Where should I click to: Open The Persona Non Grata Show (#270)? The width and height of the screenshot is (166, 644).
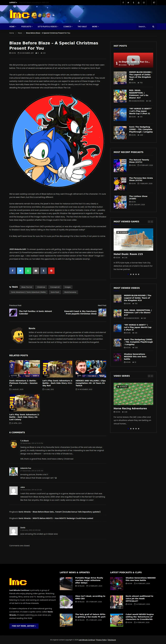coord(141,179)
